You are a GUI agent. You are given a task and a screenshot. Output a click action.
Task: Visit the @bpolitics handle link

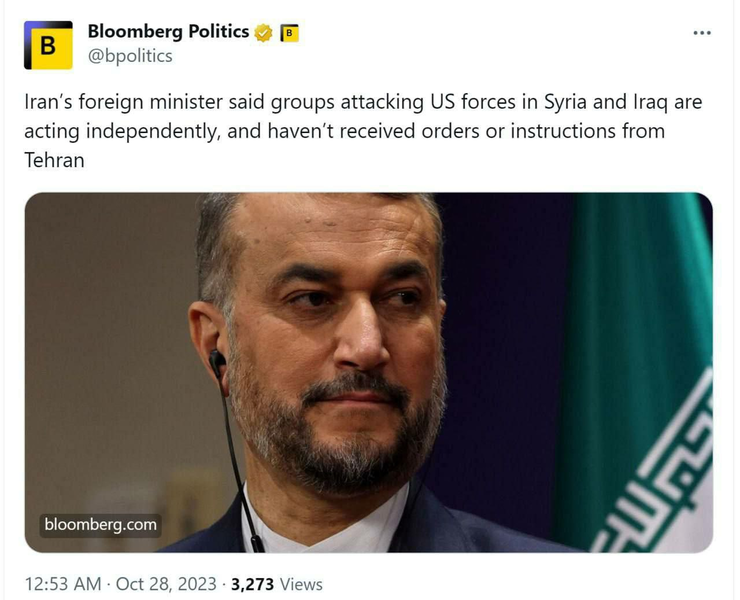click(x=130, y=56)
